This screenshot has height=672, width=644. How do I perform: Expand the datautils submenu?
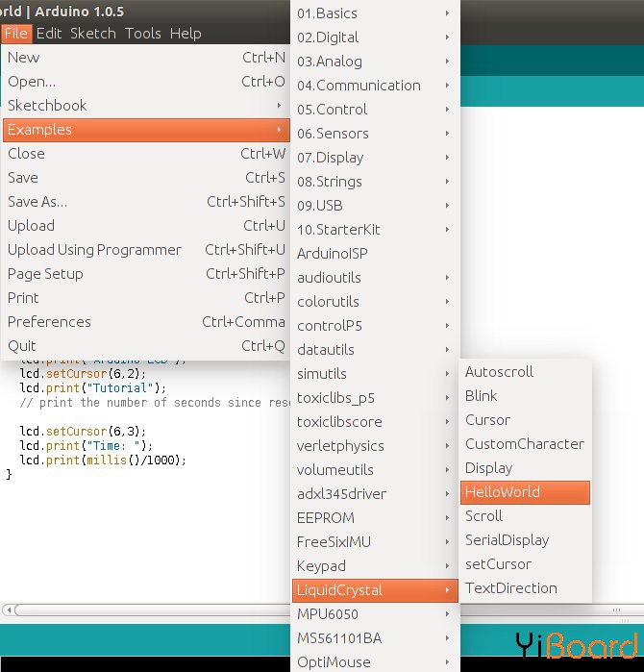click(x=375, y=350)
